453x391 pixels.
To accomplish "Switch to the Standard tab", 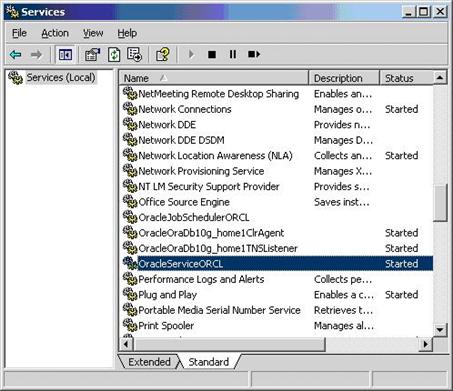I will (x=209, y=362).
